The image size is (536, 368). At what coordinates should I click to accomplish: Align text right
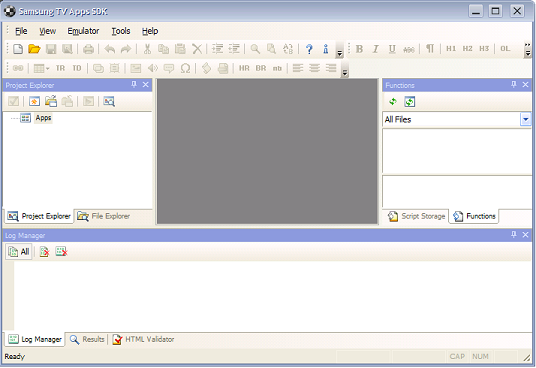[331, 68]
